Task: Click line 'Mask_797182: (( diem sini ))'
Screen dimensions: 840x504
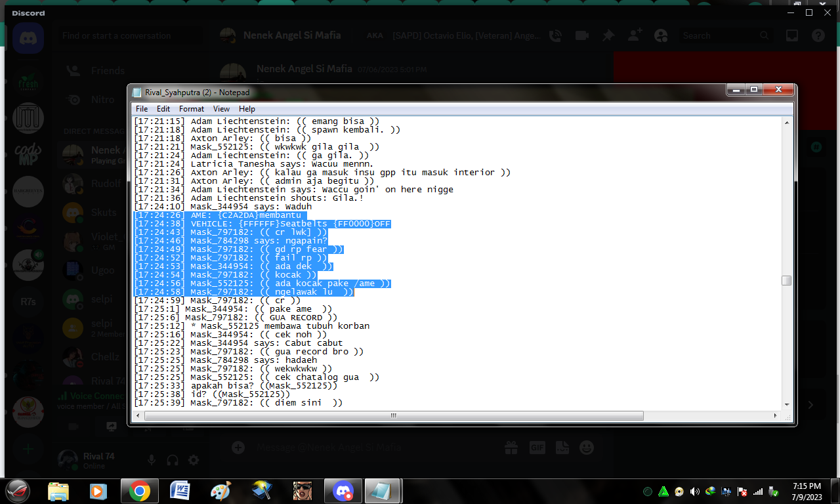Action: pyautogui.click(x=239, y=403)
